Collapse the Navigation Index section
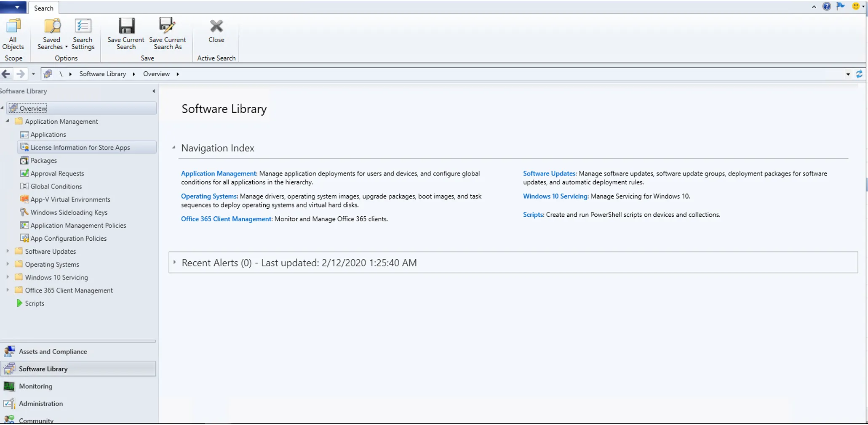This screenshot has height=425, width=868. pos(174,148)
